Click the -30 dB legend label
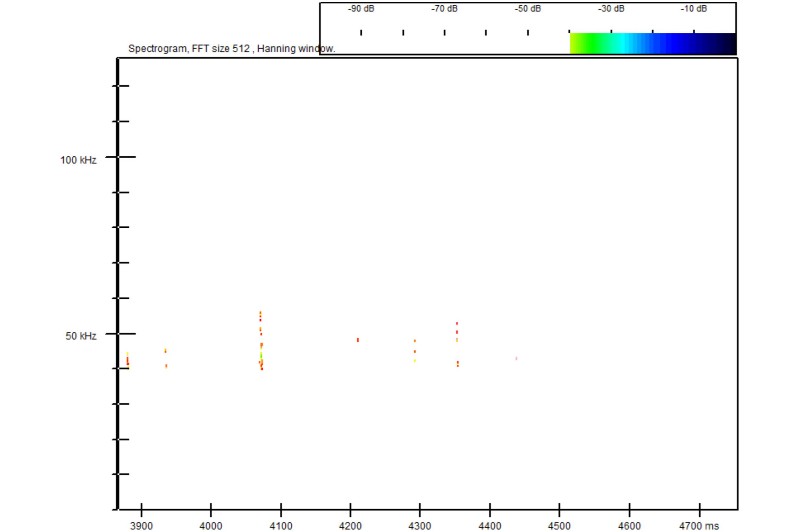Image resolution: width=800 pixels, height=532 pixels. pos(611,9)
